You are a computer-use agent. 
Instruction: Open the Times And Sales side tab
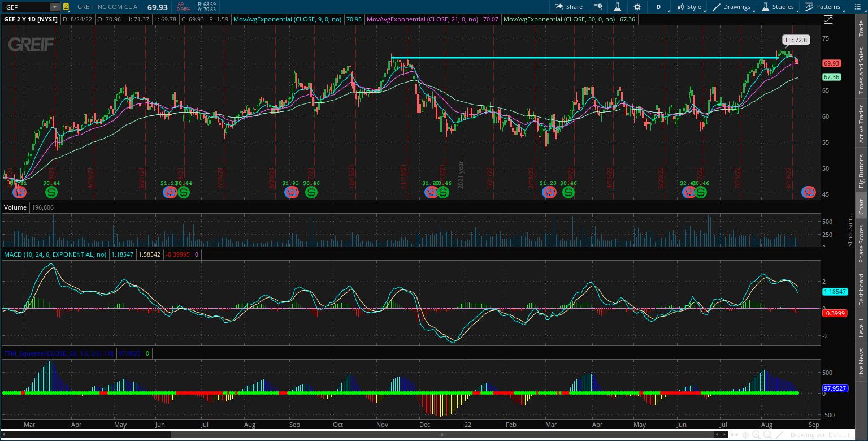point(861,70)
